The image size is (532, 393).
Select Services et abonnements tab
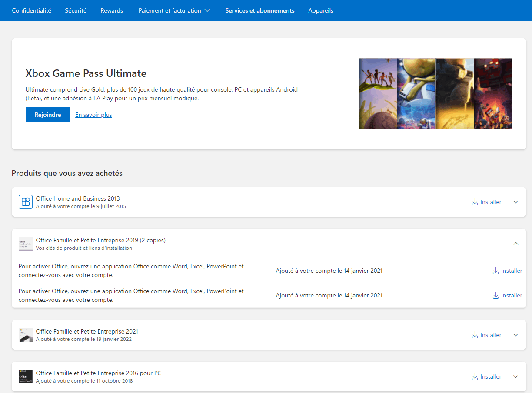260,10
